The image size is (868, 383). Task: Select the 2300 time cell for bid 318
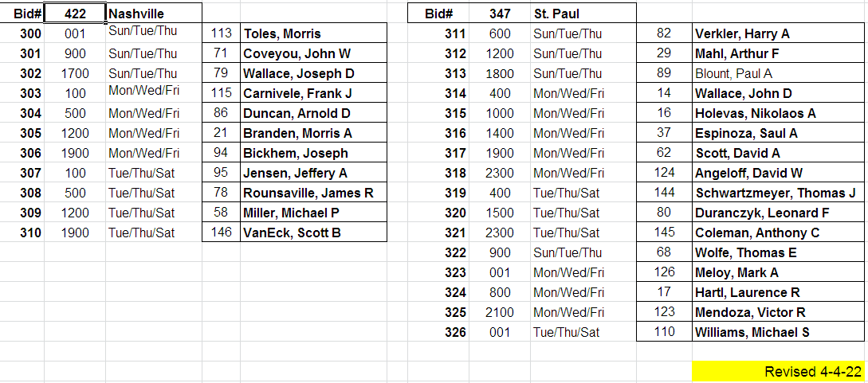pyautogui.click(x=500, y=173)
